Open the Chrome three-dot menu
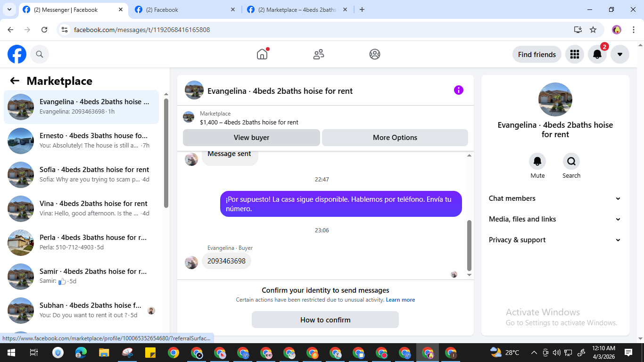Image resolution: width=644 pixels, height=362 pixels. (x=634, y=30)
